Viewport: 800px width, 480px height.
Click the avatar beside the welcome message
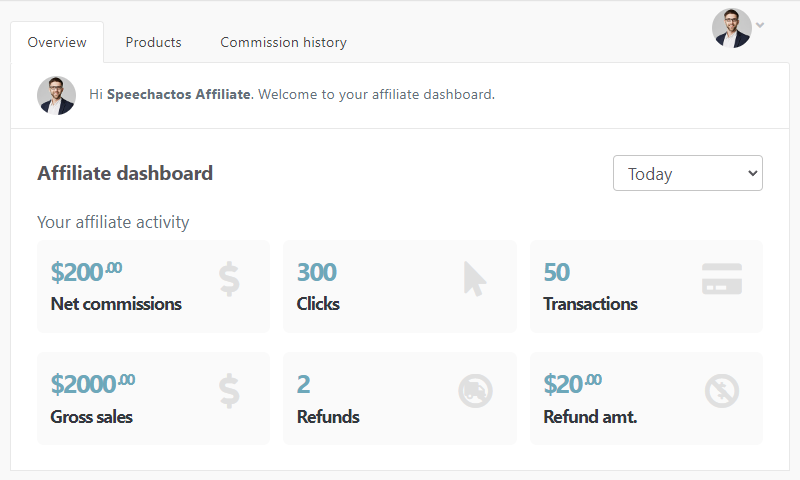coord(57,95)
